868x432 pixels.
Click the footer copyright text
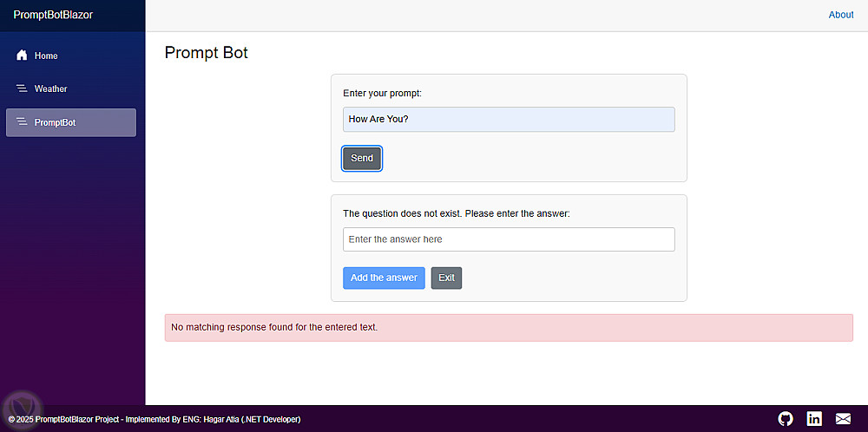pos(155,420)
